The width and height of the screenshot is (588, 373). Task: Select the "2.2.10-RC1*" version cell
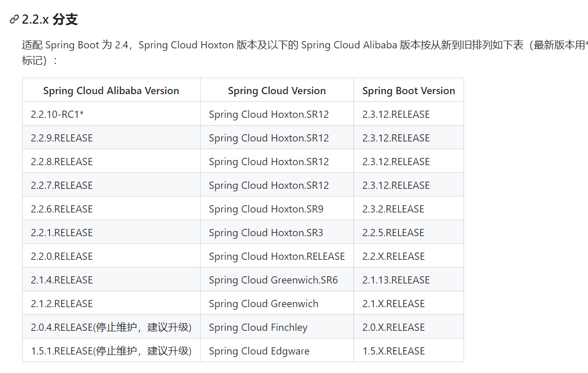[x=111, y=114]
